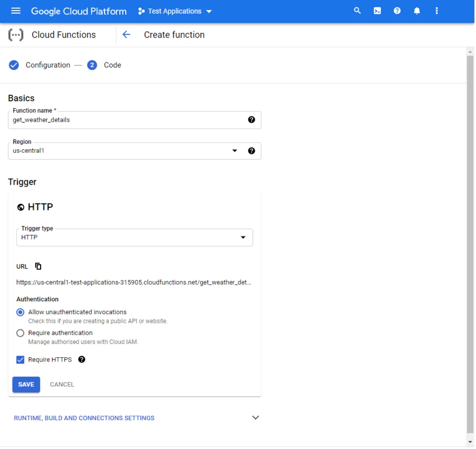Click the CANCEL button
476x449 pixels.
coord(61,384)
